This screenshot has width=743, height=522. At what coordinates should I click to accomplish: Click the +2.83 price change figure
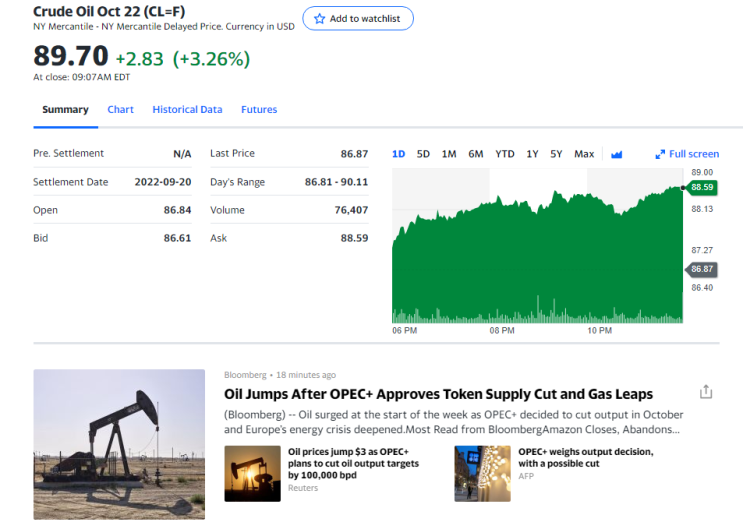pos(139,59)
